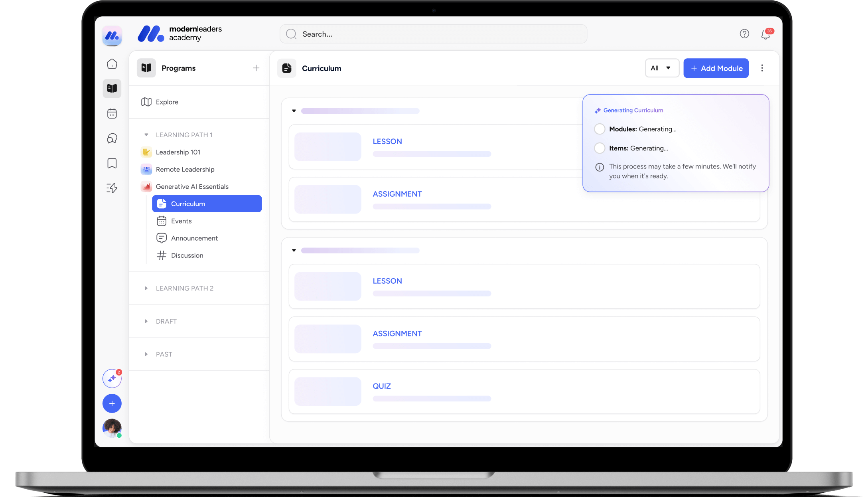Open the help question mark icon
The image size is (868, 498).
(x=744, y=34)
